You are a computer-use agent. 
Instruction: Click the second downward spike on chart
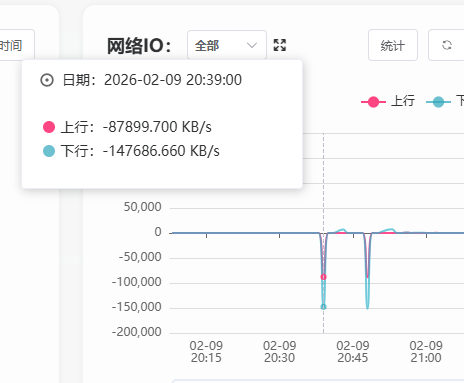pos(367,270)
